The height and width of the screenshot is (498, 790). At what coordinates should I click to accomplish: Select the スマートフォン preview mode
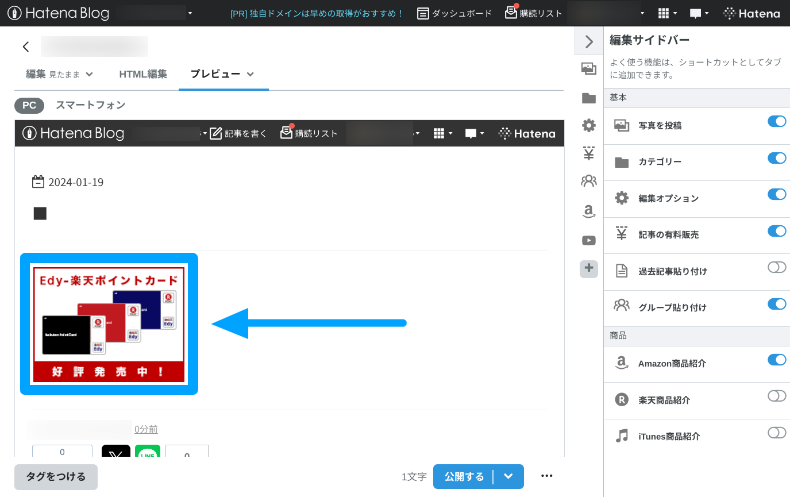tap(91, 105)
